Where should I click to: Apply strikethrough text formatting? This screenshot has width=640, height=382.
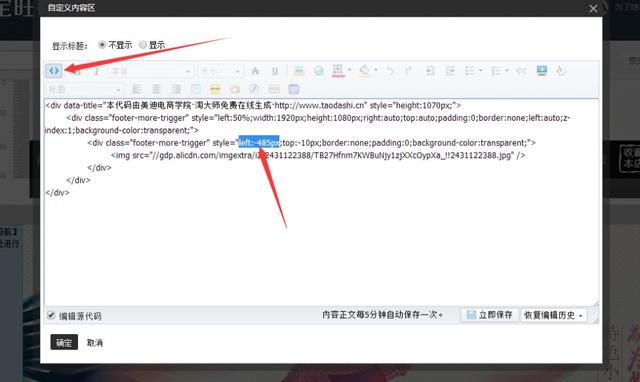tap(255, 71)
